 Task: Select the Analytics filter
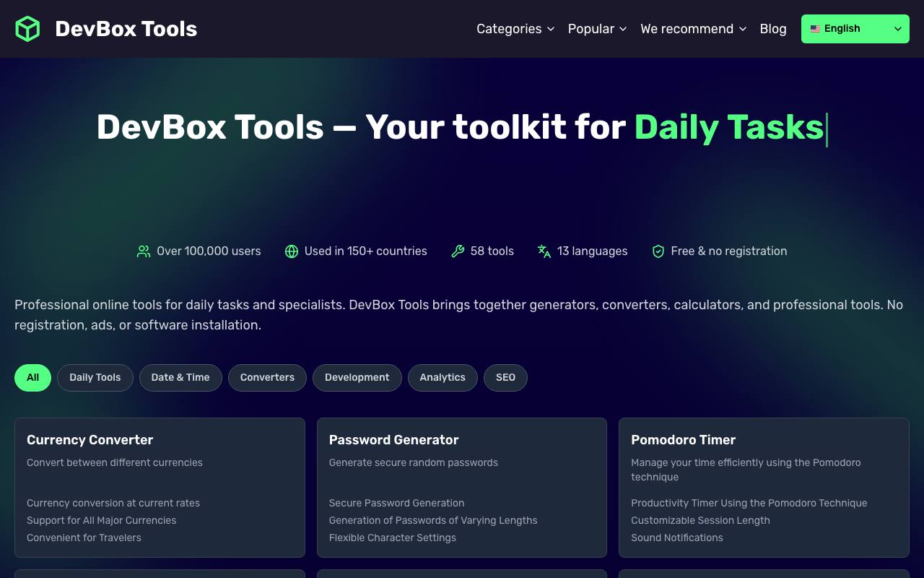[443, 377]
